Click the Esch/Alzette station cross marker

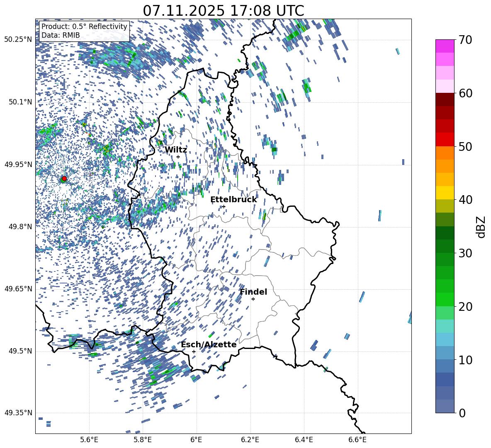tap(194, 351)
